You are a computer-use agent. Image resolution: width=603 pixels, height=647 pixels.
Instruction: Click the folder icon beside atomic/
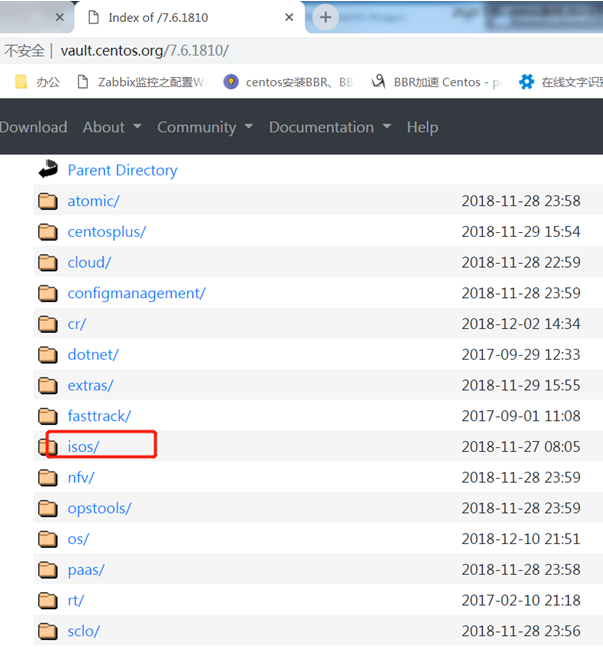point(48,201)
